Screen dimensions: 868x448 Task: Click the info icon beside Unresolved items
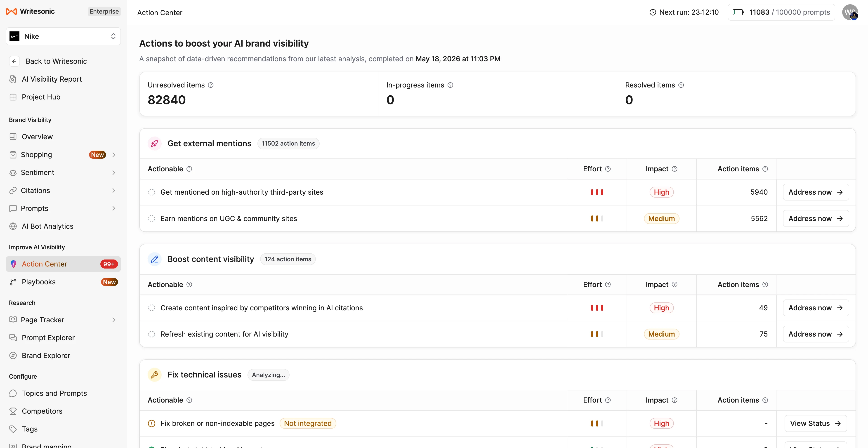click(211, 85)
